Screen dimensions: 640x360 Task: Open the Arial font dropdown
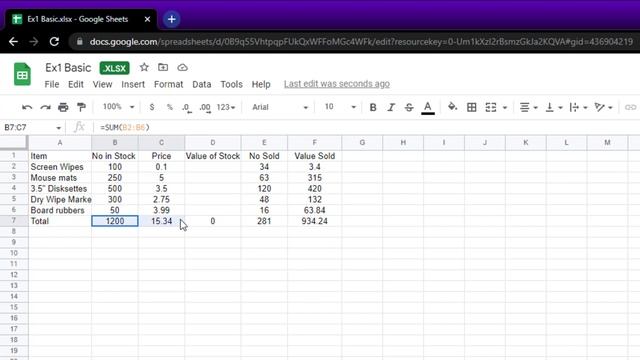click(280, 107)
